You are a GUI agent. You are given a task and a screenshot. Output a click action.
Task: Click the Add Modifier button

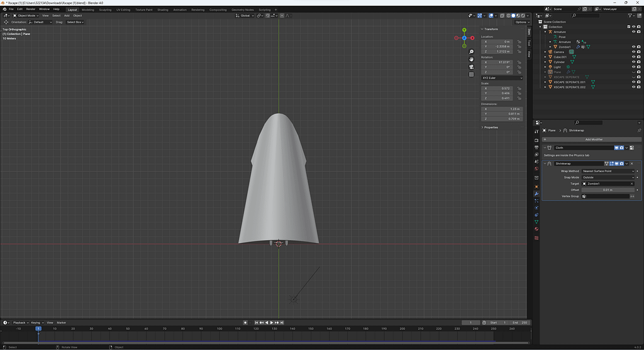coord(593,139)
